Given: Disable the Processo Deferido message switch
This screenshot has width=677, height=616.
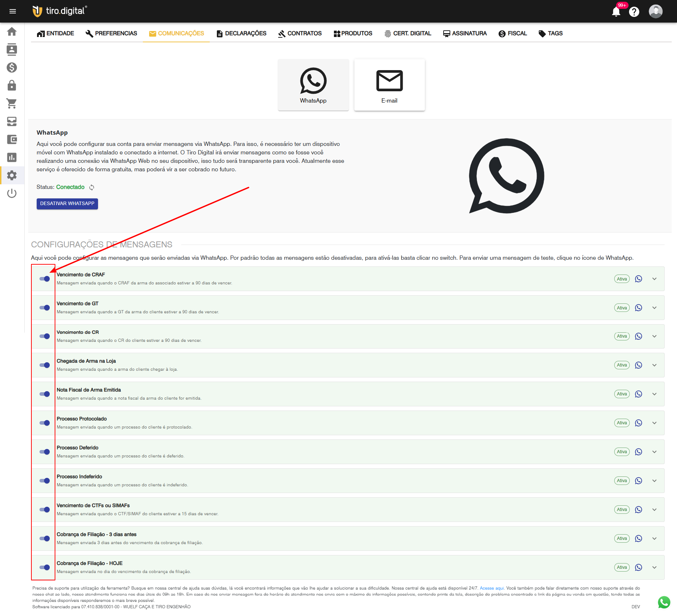Looking at the screenshot, I should (45, 452).
